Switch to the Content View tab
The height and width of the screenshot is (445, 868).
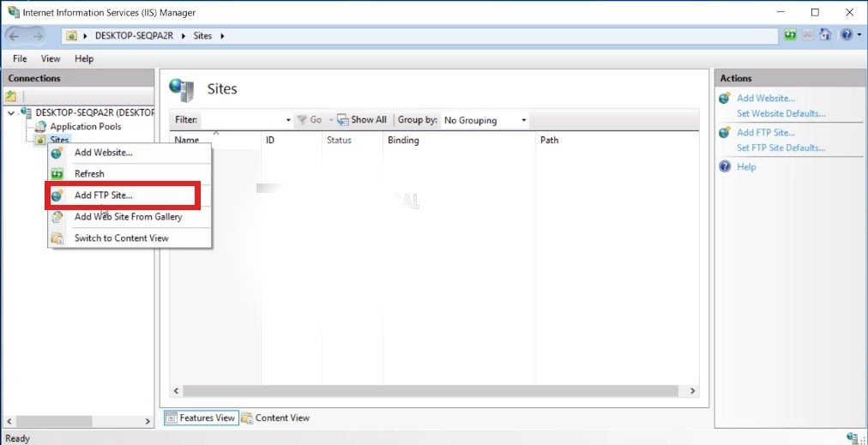[275, 418]
